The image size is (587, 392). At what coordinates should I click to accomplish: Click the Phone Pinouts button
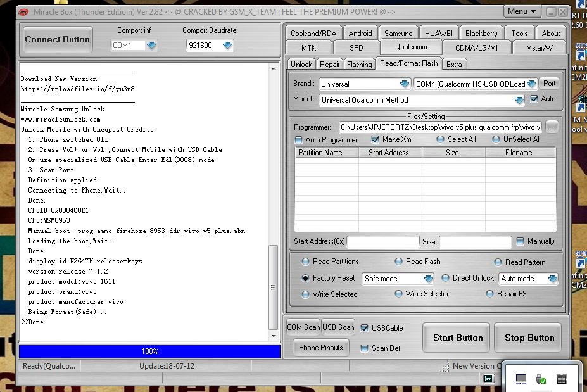[321, 348]
